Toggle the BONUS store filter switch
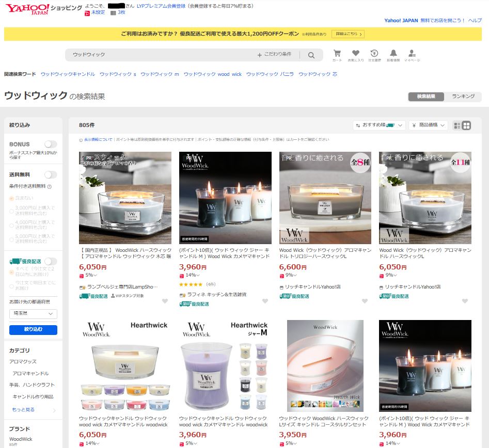 [x=51, y=145]
